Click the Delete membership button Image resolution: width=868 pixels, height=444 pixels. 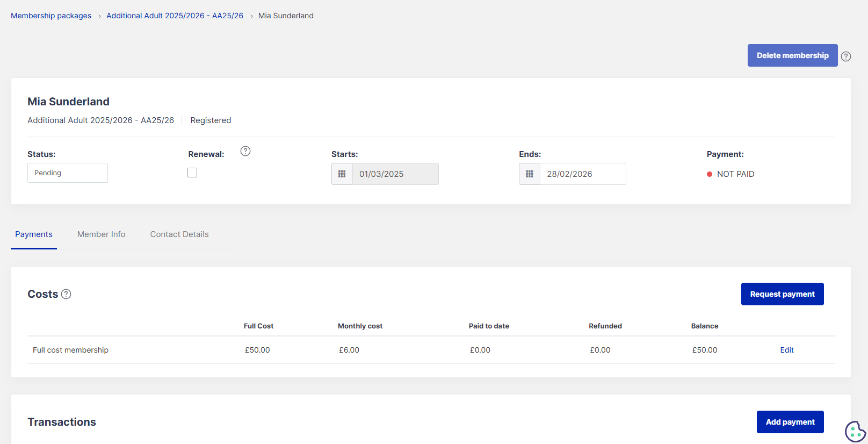pyautogui.click(x=792, y=55)
